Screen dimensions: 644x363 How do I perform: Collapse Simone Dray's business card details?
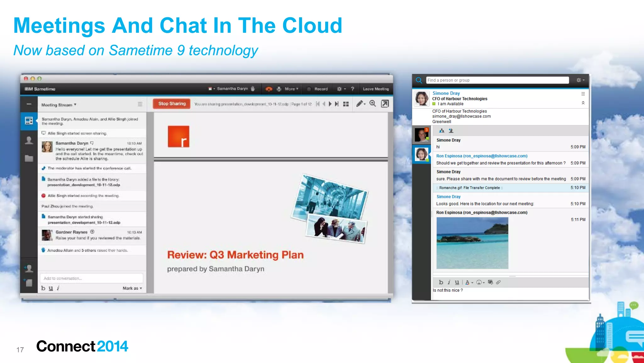[x=583, y=103]
